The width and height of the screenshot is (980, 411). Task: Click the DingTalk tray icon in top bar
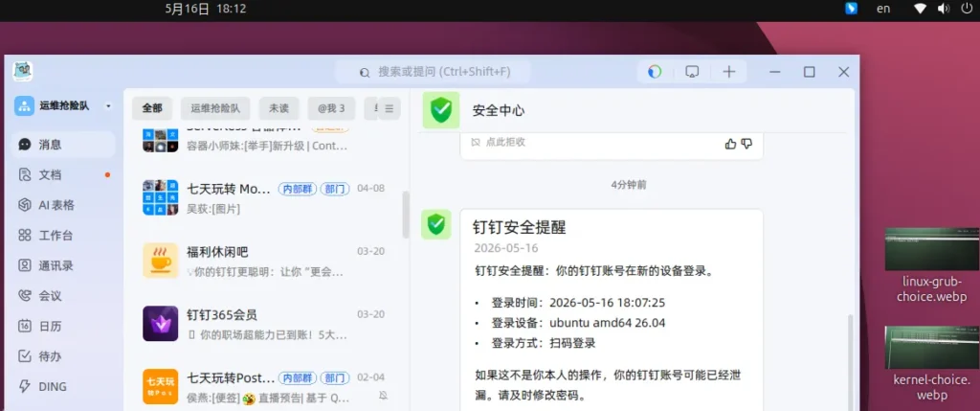point(851,9)
